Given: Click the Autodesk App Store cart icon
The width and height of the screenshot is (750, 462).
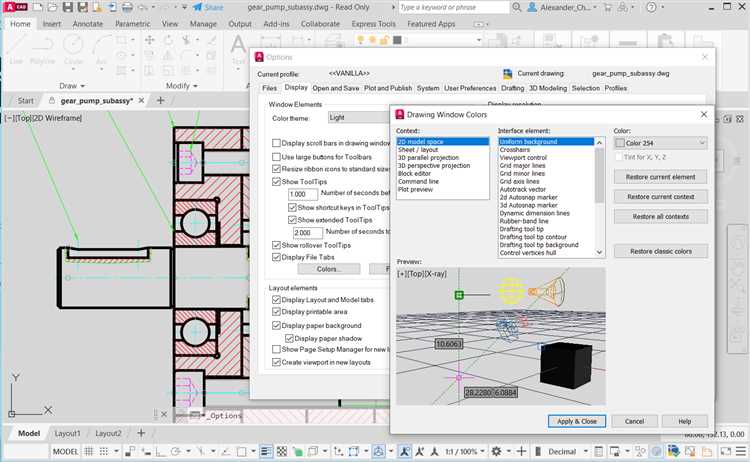Looking at the screenshot, I should coord(607,7).
